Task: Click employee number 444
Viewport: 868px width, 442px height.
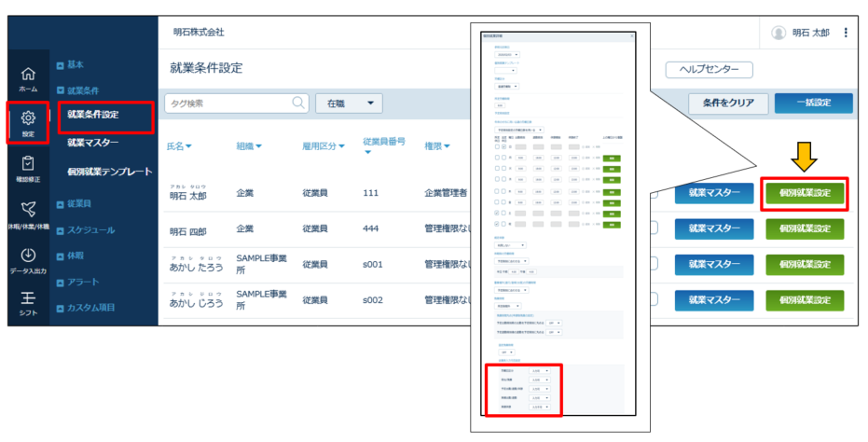Action: pos(370,228)
